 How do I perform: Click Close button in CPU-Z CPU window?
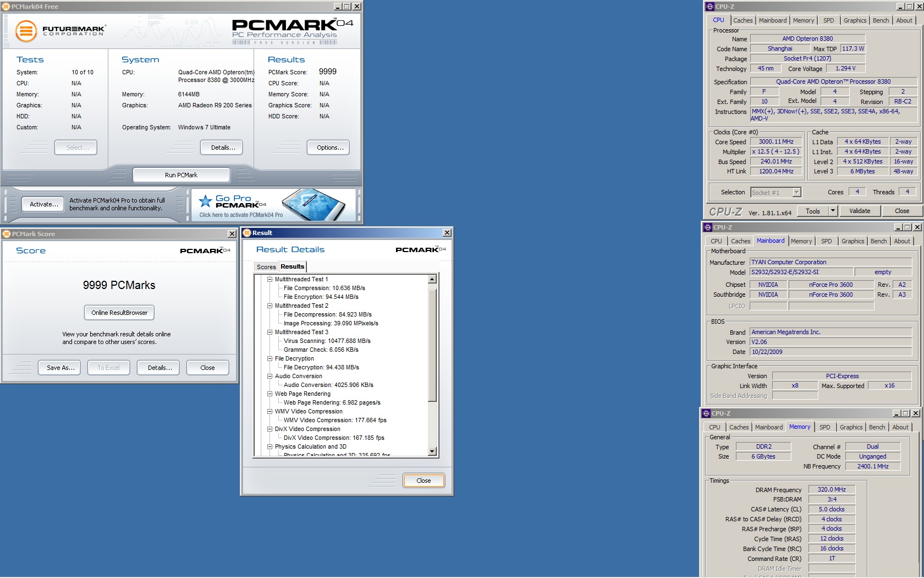click(902, 211)
